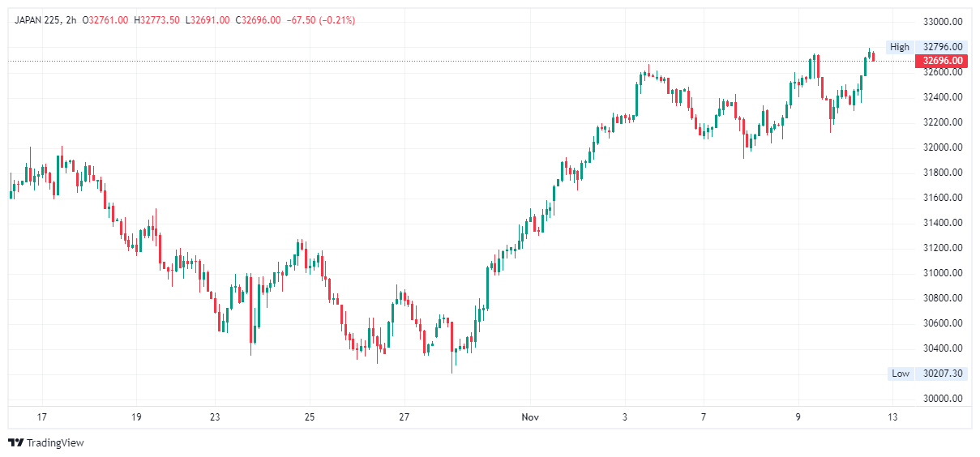The width and height of the screenshot is (980, 457).
Task: Click the High label tag
Action: [899, 47]
